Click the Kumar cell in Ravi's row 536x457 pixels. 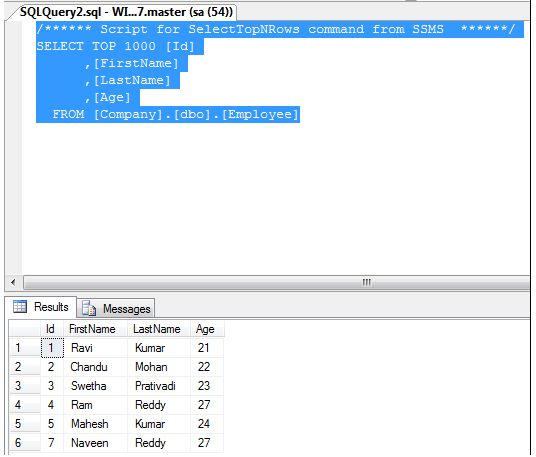coord(159,348)
